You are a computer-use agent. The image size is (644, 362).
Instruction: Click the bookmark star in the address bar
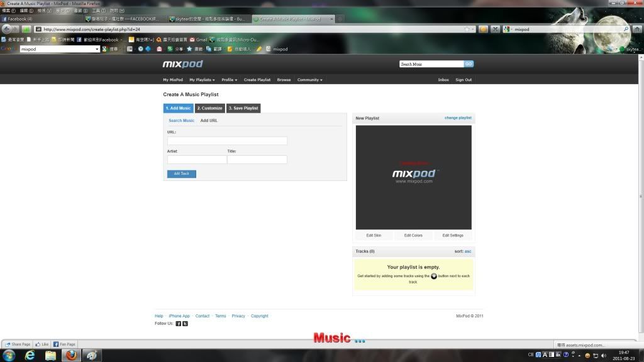467,29
